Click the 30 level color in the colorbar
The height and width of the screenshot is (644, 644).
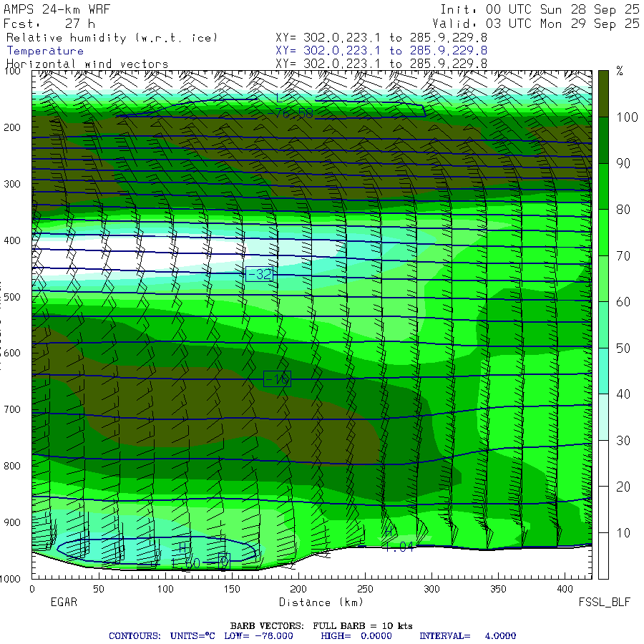[603, 417]
